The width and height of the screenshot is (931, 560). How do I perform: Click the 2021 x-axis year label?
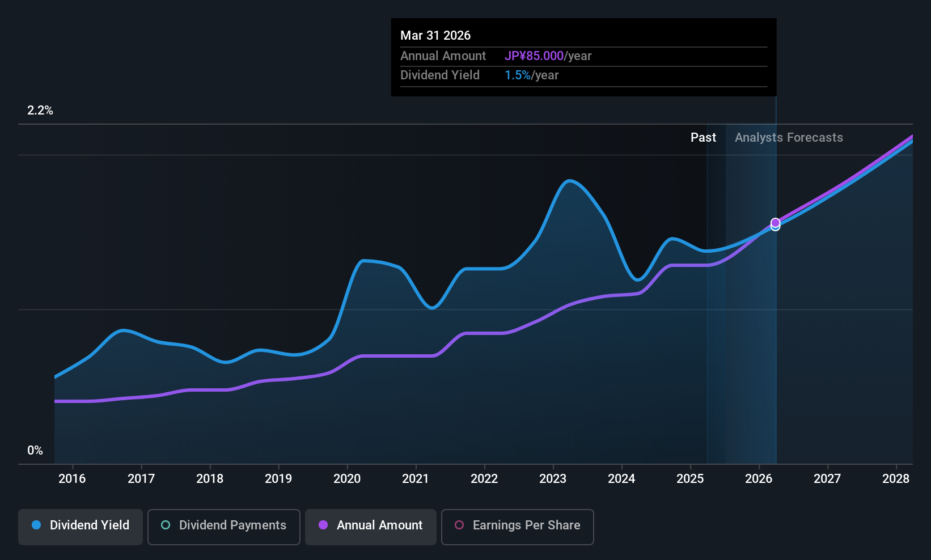pyautogui.click(x=416, y=479)
